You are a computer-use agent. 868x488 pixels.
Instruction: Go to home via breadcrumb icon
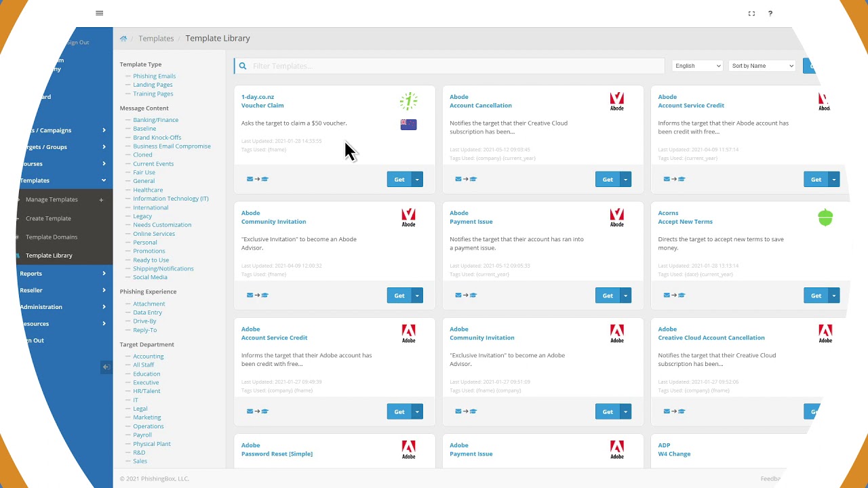(123, 39)
